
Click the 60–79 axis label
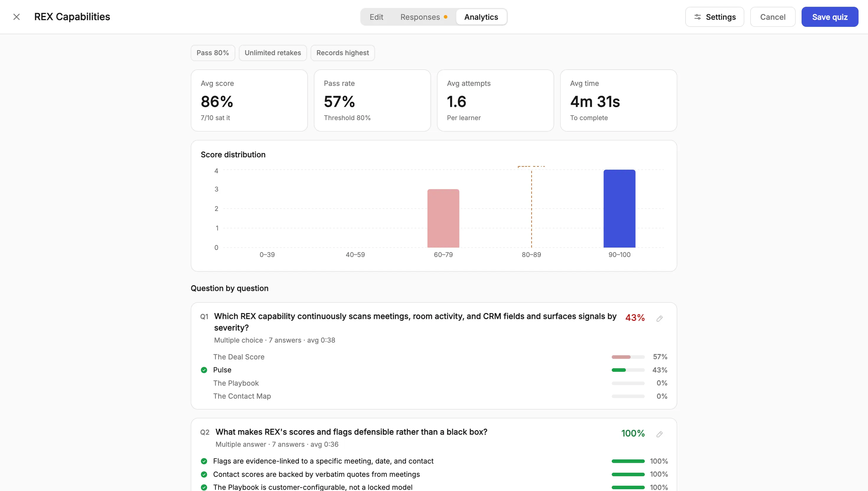443,255
